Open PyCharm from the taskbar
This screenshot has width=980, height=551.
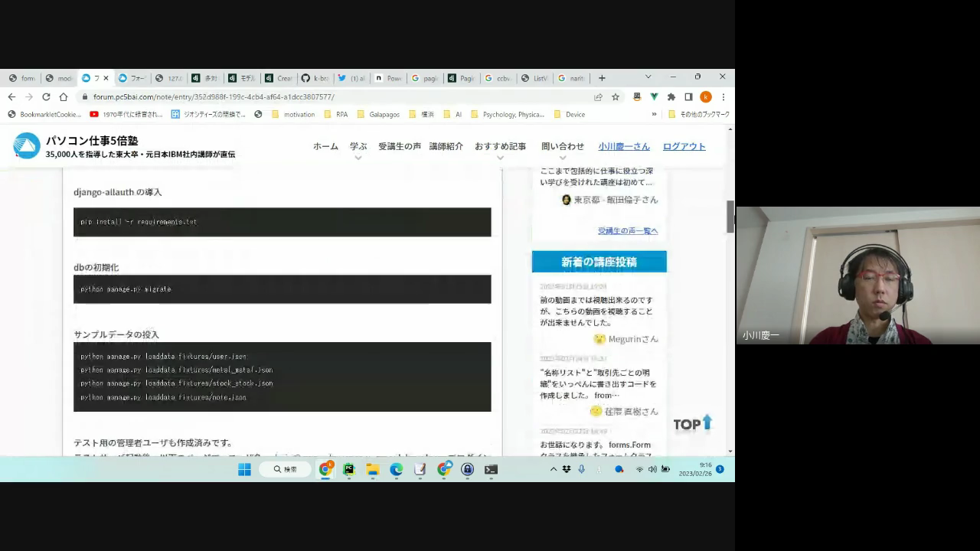pyautogui.click(x=349, y=469)
